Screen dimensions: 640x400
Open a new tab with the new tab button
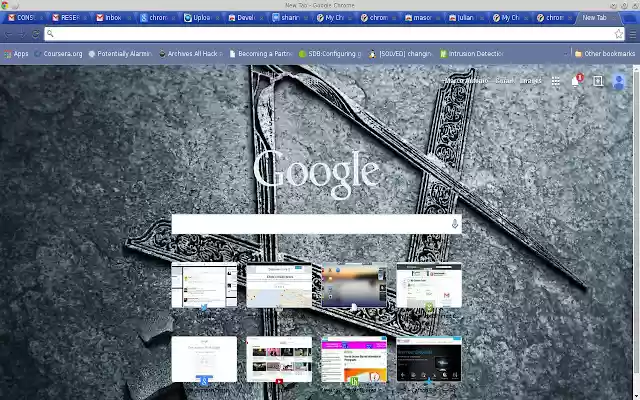(x=628, y=18)
